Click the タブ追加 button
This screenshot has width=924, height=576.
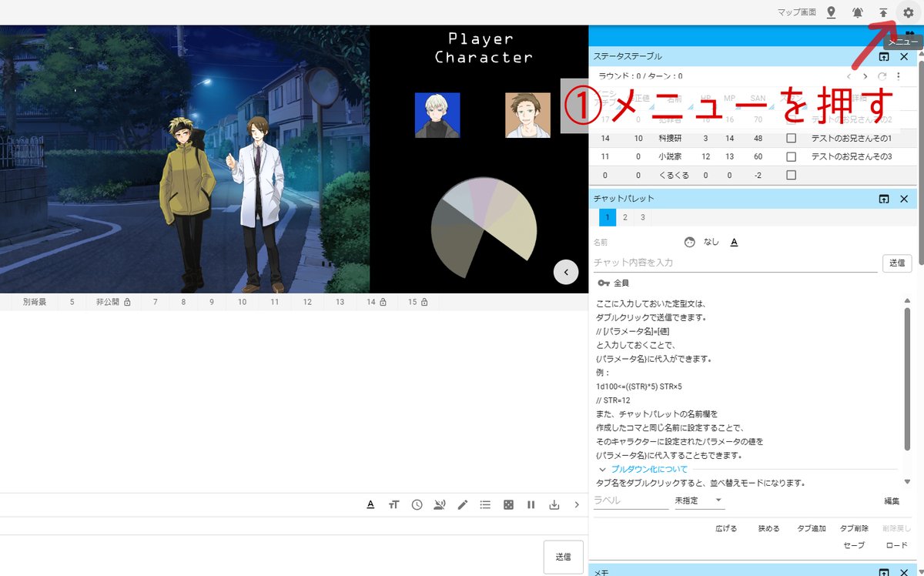[812, 528]
